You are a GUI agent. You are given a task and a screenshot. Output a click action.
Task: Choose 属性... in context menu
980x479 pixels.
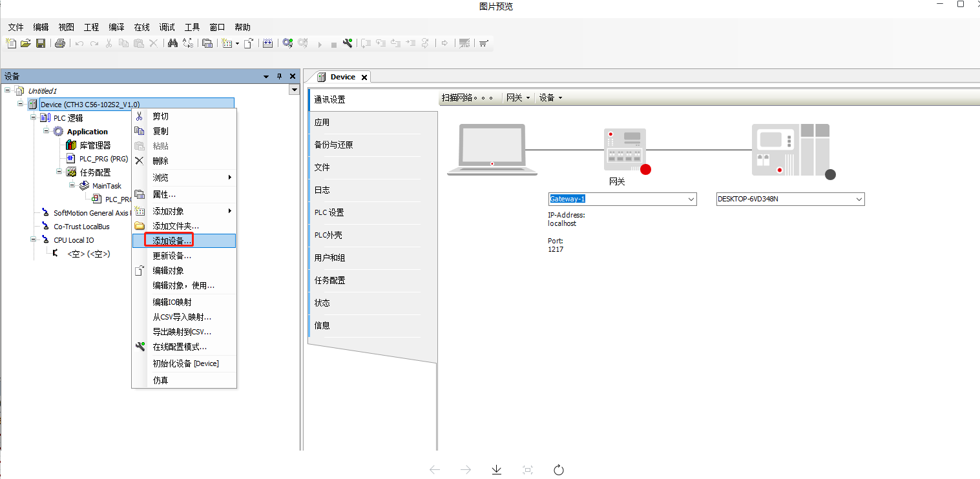[184, 194]
